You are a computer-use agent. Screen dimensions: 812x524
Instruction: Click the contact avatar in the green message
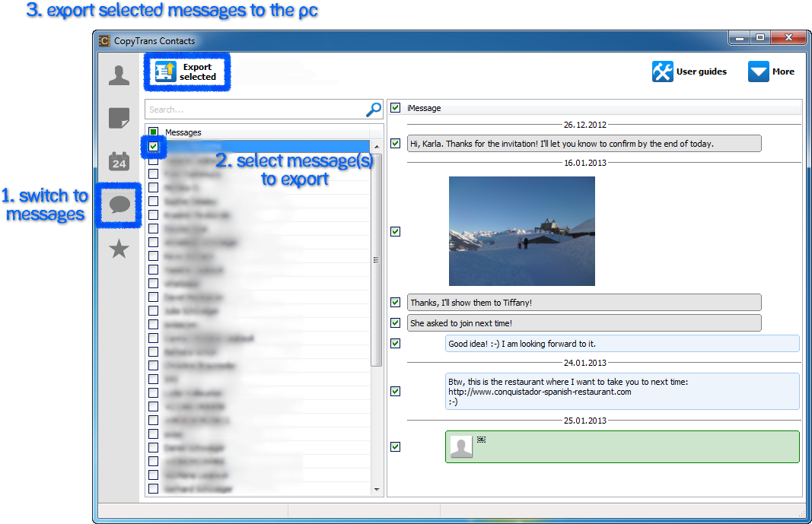[x=461, y=446]
